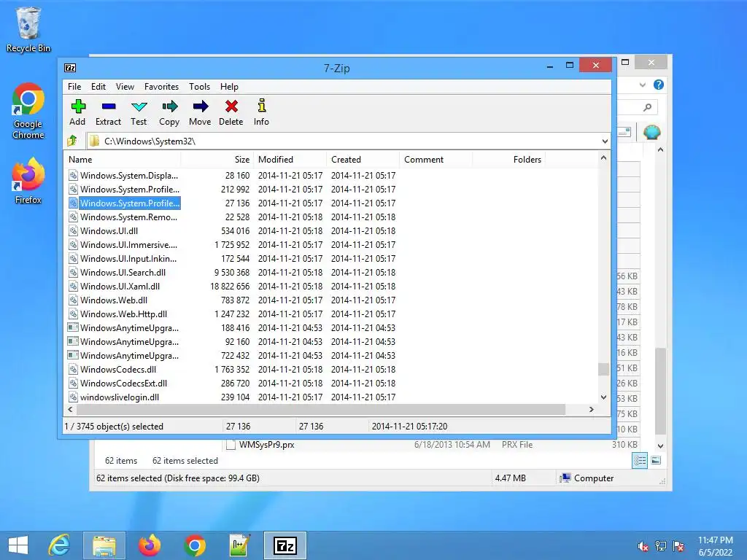This screenshot has width=747, height=560.
Task: Click the Extract toolbar icon
Action: tap(109, 106)
